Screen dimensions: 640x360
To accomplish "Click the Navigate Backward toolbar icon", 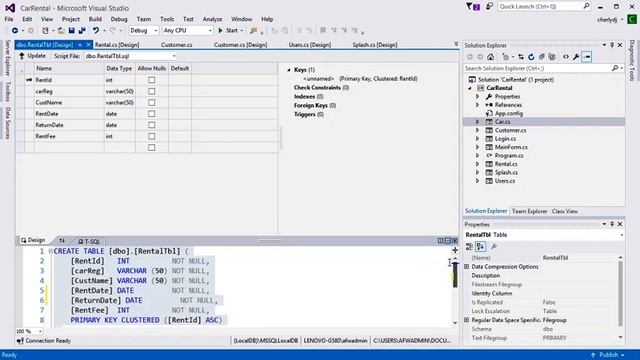I will 15,31.
